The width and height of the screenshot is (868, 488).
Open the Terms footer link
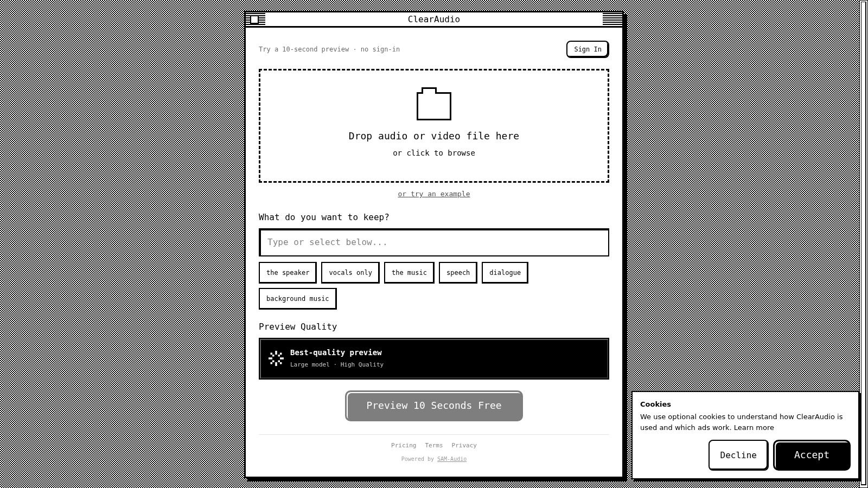click(x=434, y=445)
